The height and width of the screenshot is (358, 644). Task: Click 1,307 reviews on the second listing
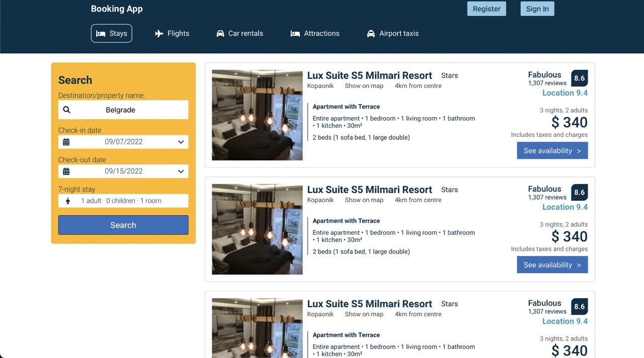tap(547, 198)
